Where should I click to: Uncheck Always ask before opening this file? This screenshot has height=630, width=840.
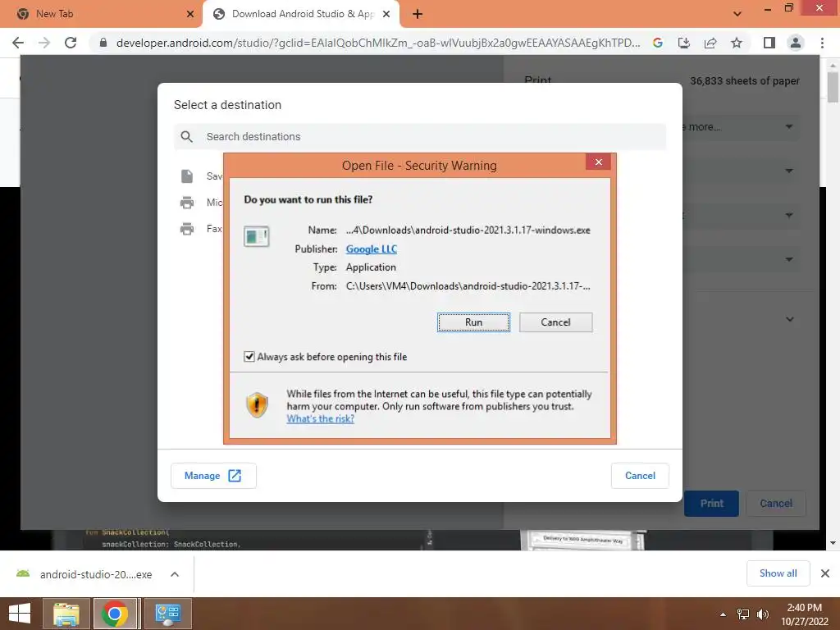coord(249,357)
